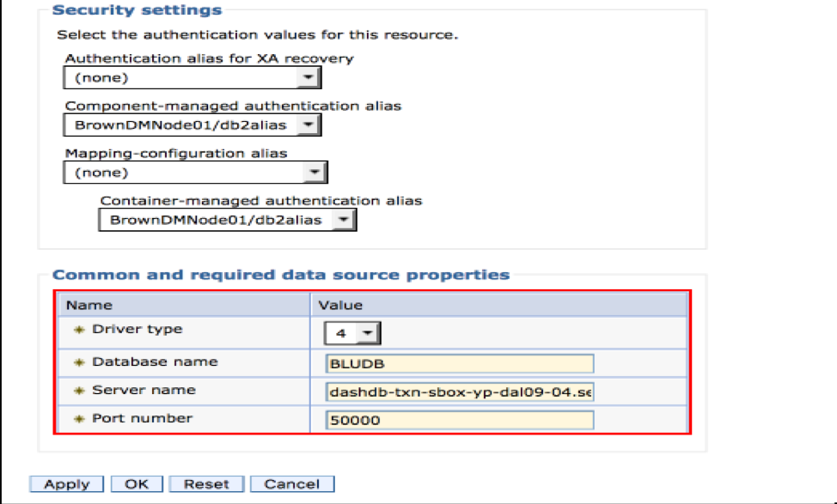Click the Name column header
The width and height of the screenshot is (837, 504).
89,305
